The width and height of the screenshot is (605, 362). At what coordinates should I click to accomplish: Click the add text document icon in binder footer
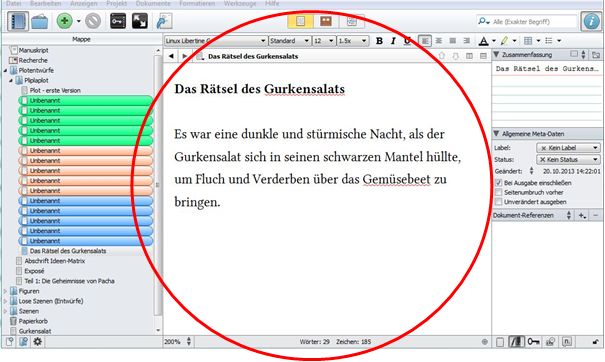[10, 342]
